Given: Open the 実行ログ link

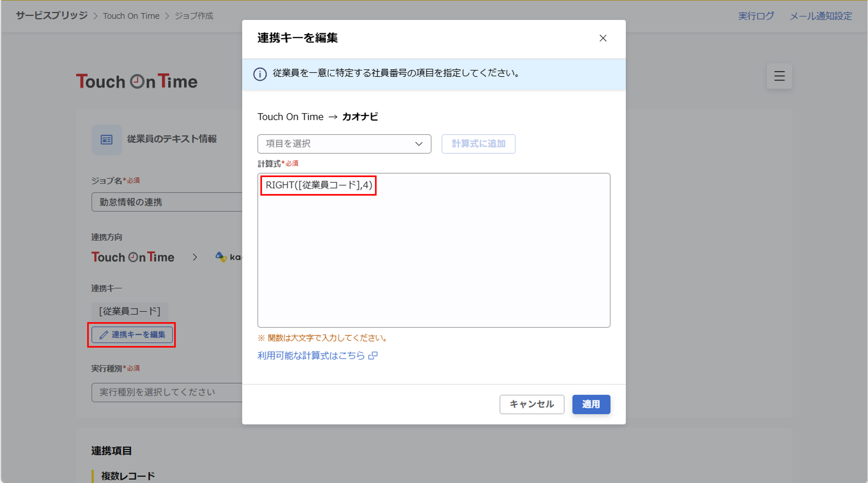Looking at the screenshot, I should coord(756,16).
